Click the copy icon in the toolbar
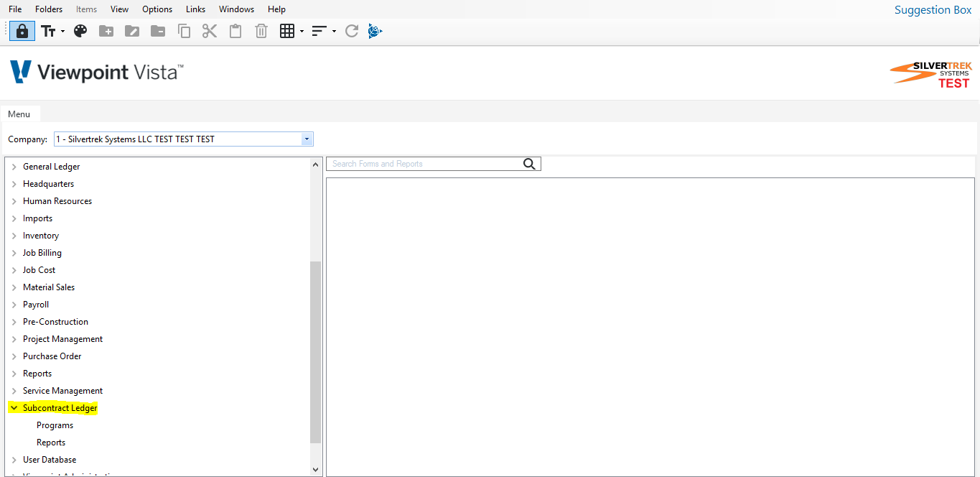 (x=184, y=31)
